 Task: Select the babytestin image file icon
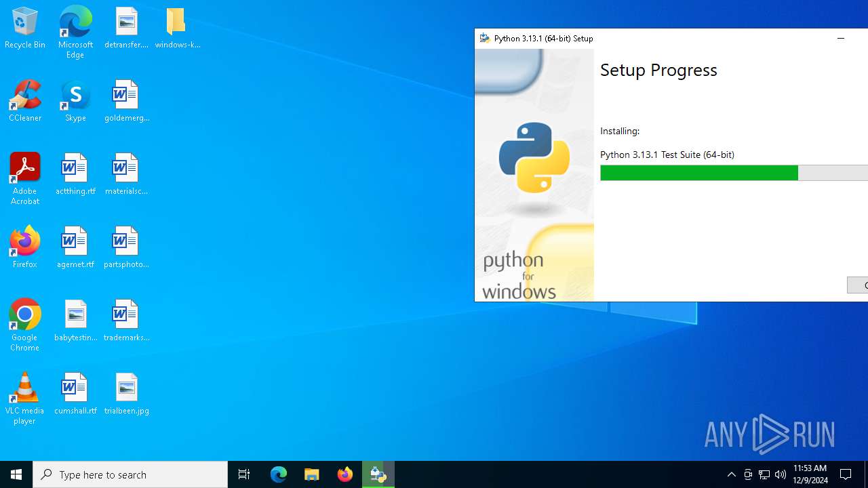[75, 321]
